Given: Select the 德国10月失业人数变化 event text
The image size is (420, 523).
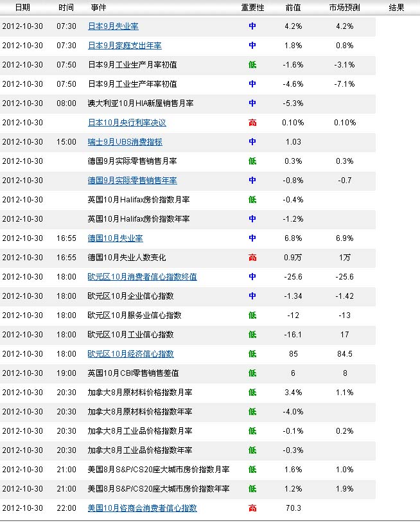Looking at the screenshot, I should tap(127, 258).
